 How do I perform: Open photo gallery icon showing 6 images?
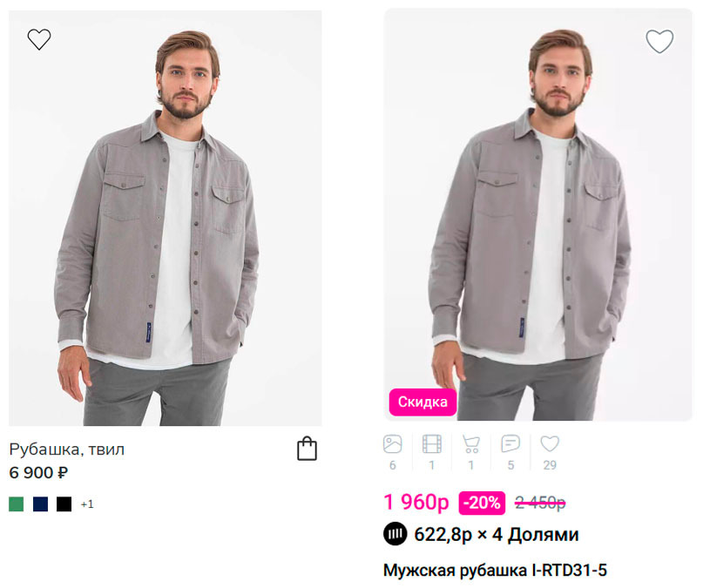point(392,444)
